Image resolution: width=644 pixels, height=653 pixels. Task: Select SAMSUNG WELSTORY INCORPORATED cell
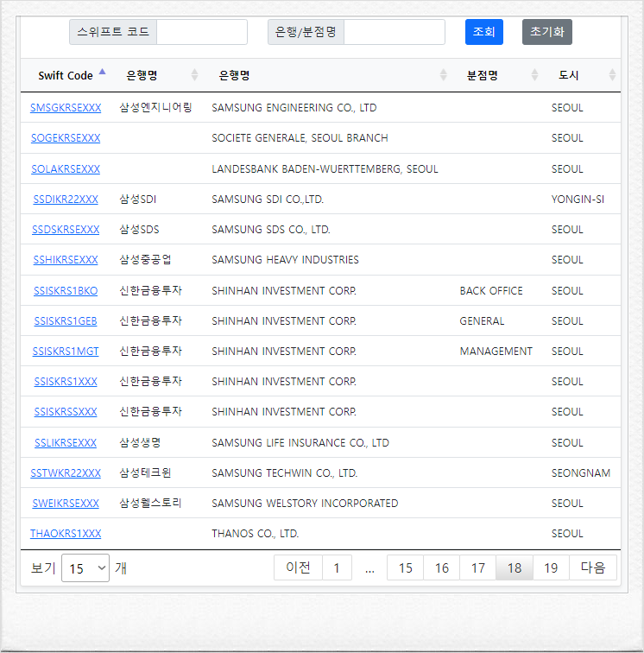pyautogui.click(x=305, y=504)
